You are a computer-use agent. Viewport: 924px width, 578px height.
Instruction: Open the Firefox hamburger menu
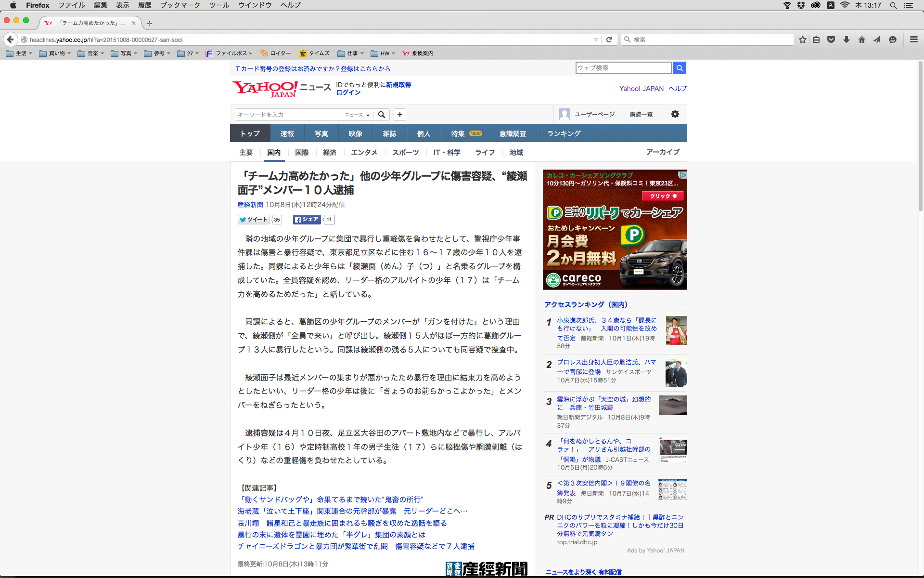click(913, 39)
